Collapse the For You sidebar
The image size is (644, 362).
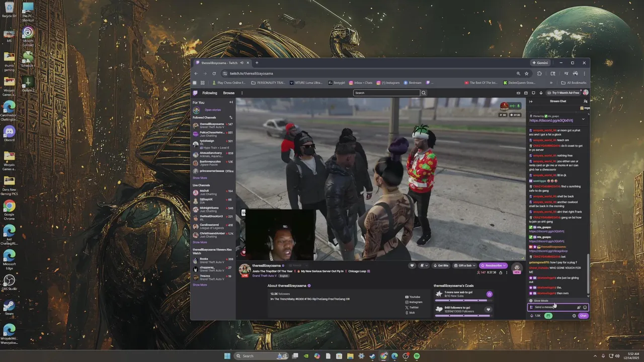pyautogui.click(x=231, y=102)
